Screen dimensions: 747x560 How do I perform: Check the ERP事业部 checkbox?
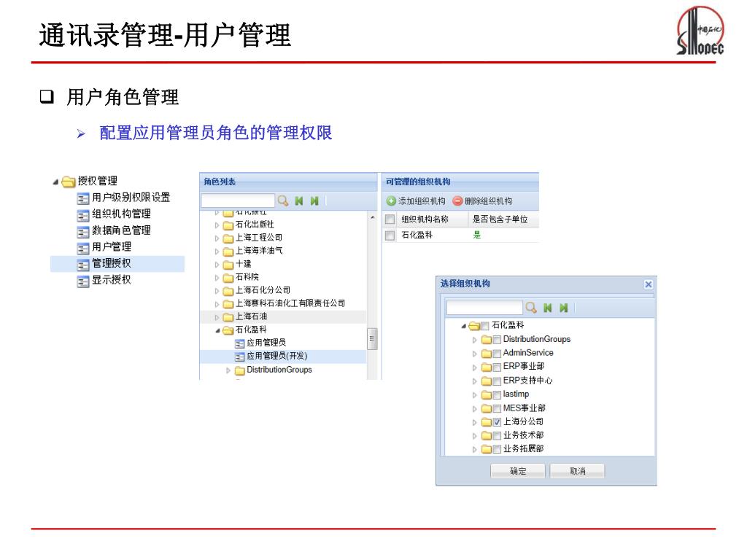pos(497,367)
